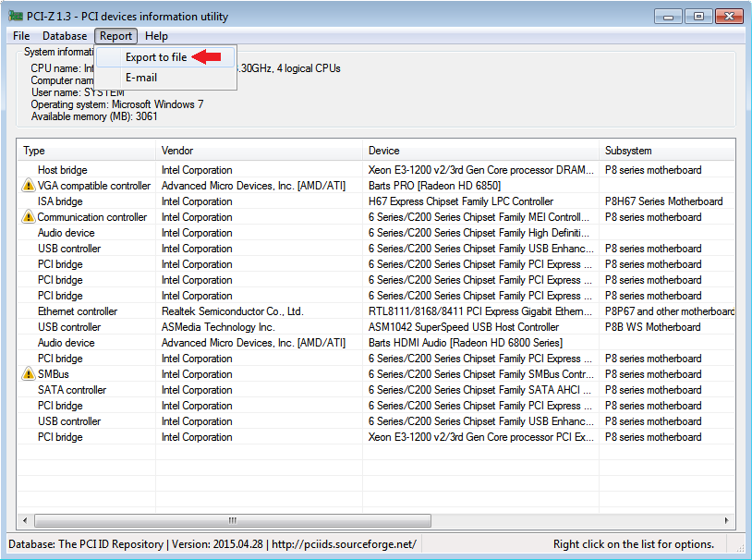
Task: Open the Database menu
Action: pos(65,36)
